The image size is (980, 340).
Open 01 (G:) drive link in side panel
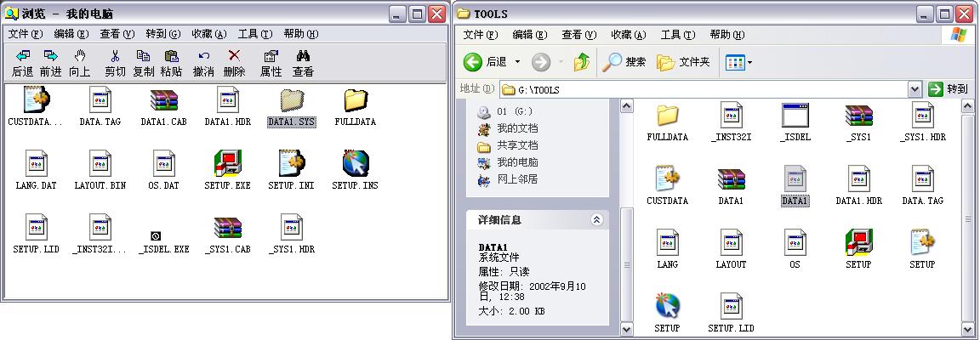point(515,111)
